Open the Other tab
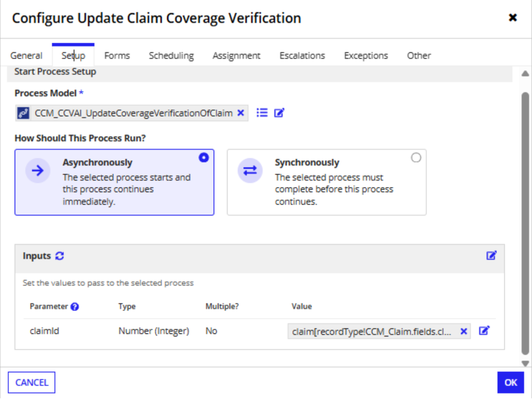Viewport: 532px width, 402px height. (x=419, y=55)
